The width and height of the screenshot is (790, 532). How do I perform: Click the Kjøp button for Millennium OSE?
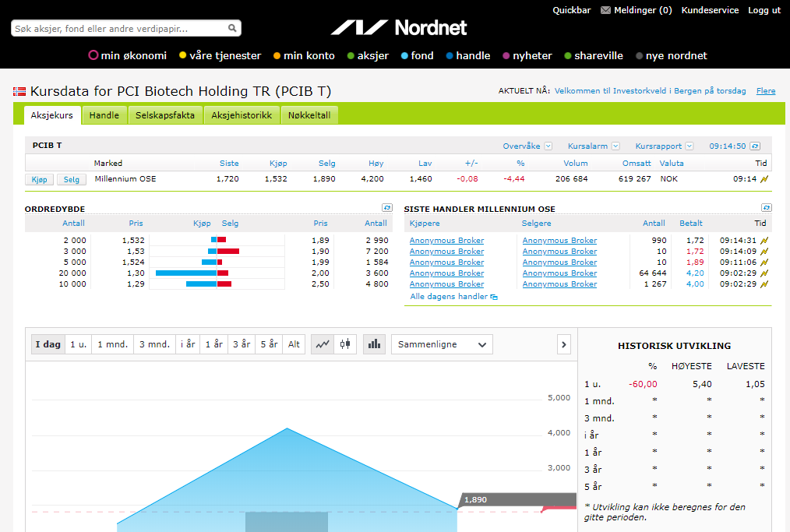[x=39, y=179]
